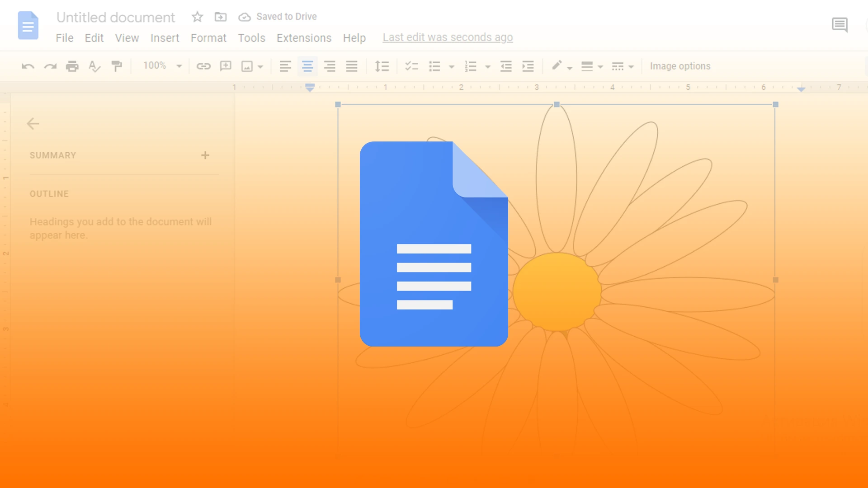The image size is (868, 488).
Task: Click the Undo arrow
Action: coord(28,66)
